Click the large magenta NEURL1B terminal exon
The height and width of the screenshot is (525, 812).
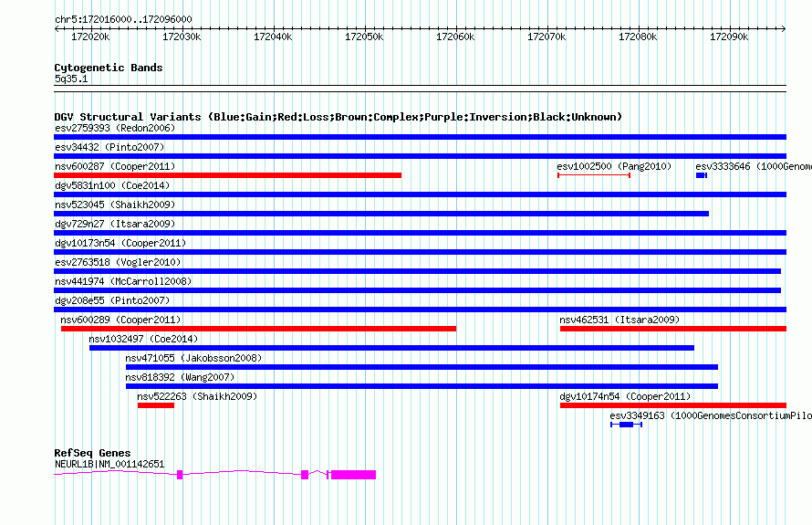353,475
